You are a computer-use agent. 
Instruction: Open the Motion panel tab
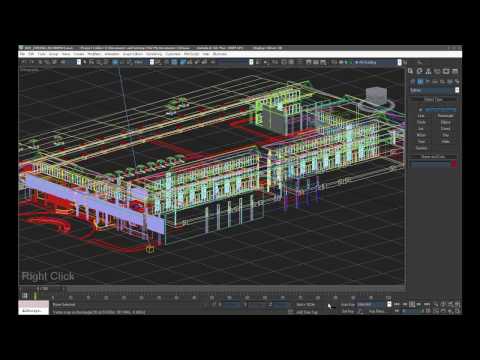click(437, 71)
